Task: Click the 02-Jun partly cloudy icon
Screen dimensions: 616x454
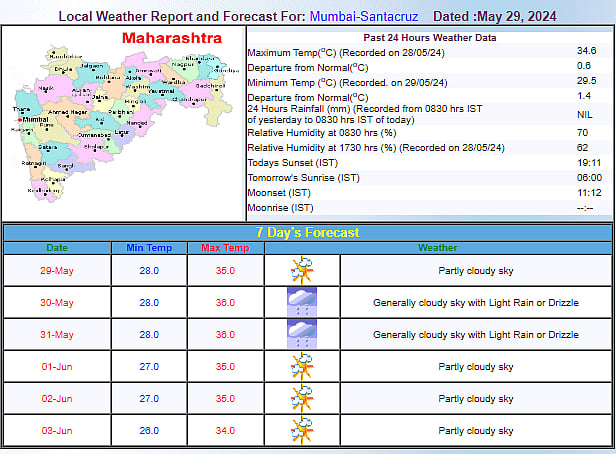Action: click(301, 399)
